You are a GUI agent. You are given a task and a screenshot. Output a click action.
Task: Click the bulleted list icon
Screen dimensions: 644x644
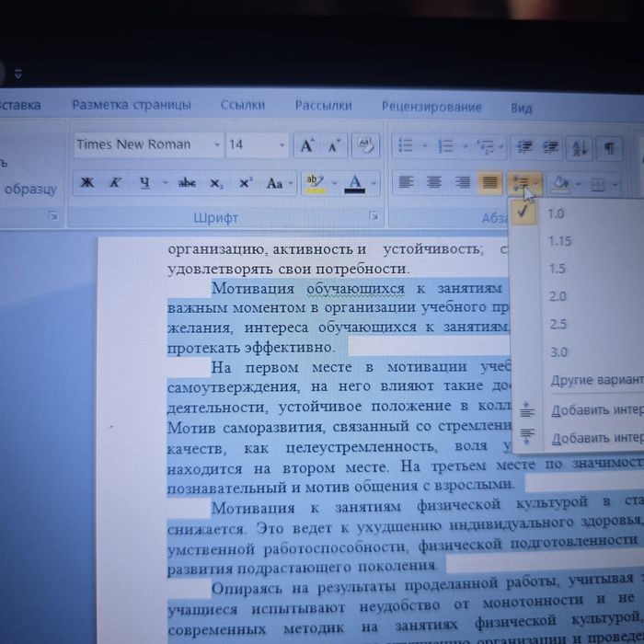406,145
